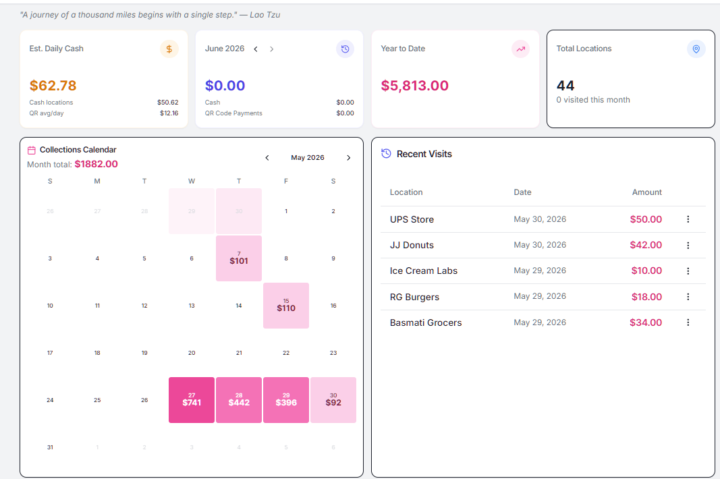Go to next month on June 2026 card
This screenshot has height=479, width=720.
tap(271, 49)
